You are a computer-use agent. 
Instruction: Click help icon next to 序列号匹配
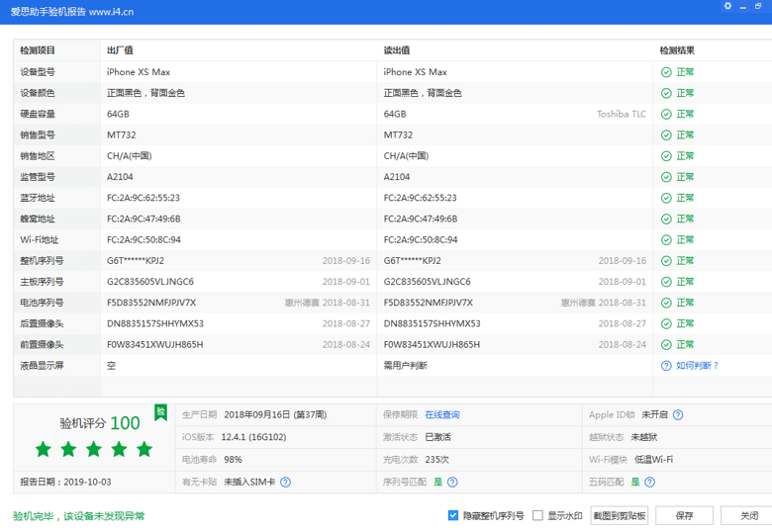[x=452, y=483]
